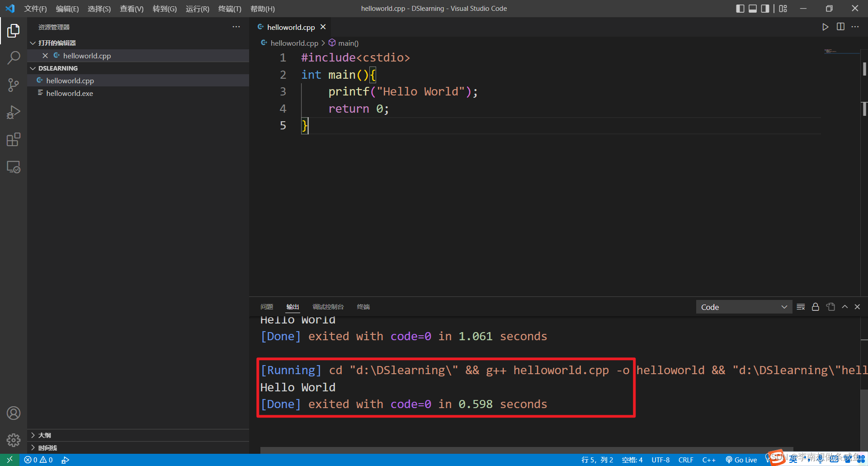868x466 pixels.
Task: Open the Manage gear menu
Action: pos(14,440)
